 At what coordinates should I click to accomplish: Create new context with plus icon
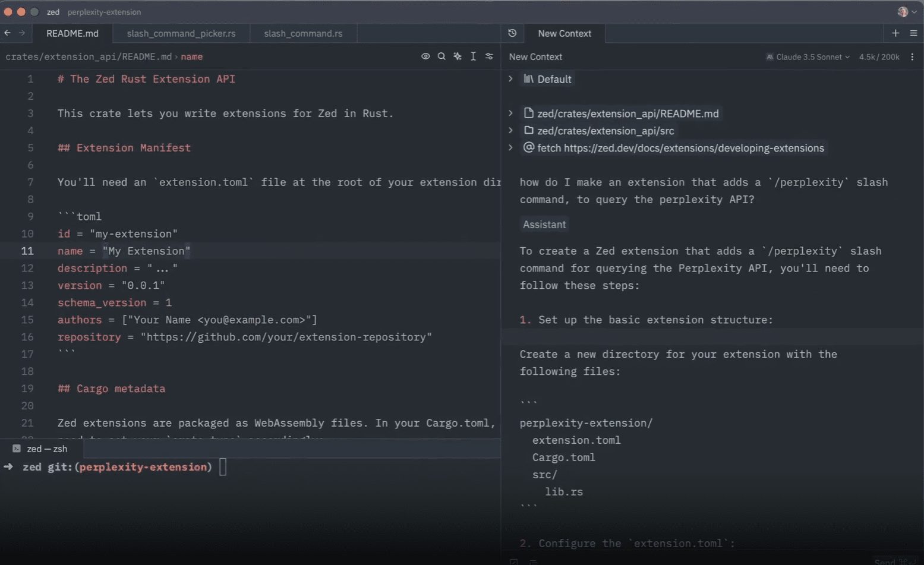point(895,33)
